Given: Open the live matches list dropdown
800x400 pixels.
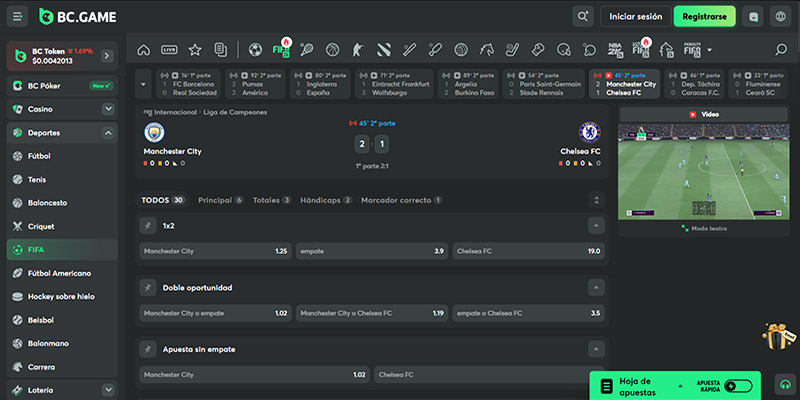Looking at the screenshot, I should point(143,84).
